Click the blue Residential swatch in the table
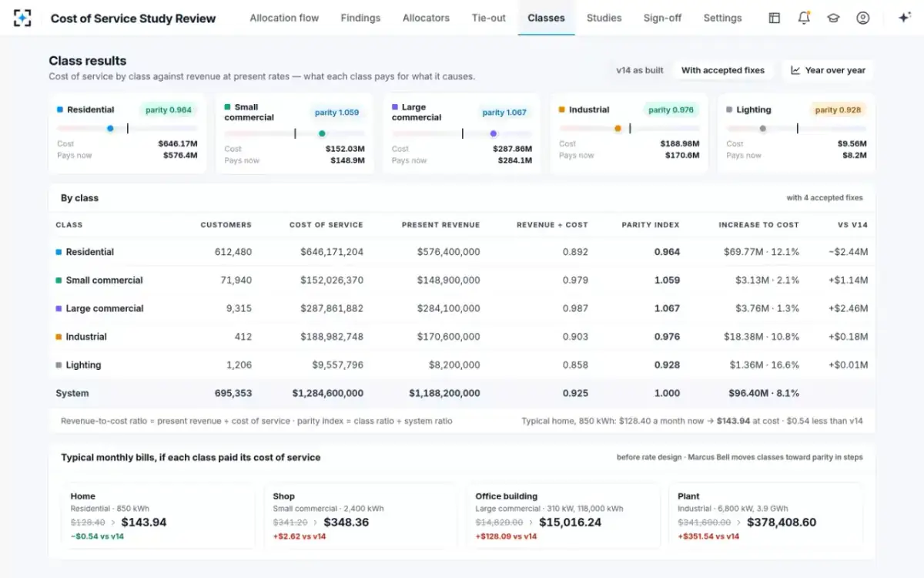924x578 pixels. coord(59,252)
